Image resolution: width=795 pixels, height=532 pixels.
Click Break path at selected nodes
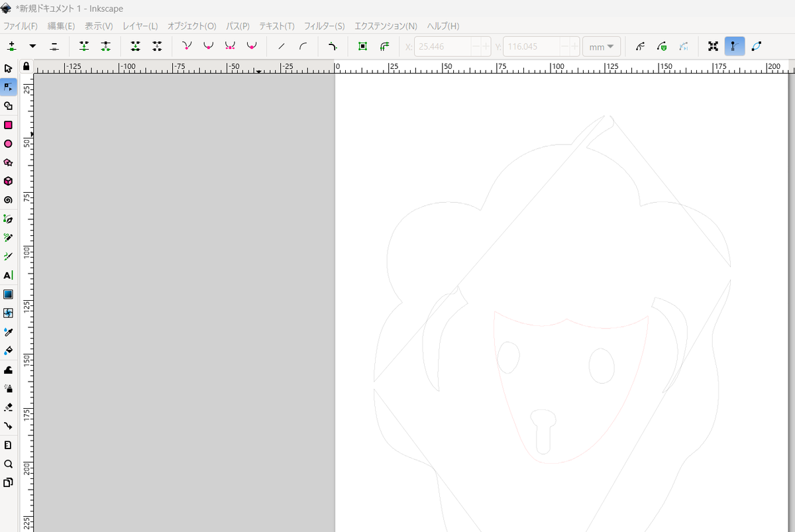click(105, 46)
